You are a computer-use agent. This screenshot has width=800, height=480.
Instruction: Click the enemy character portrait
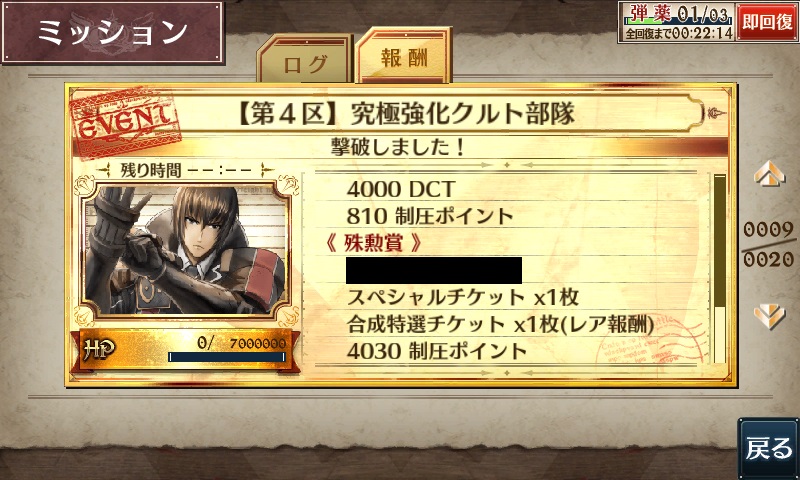(x=186, y=249)
